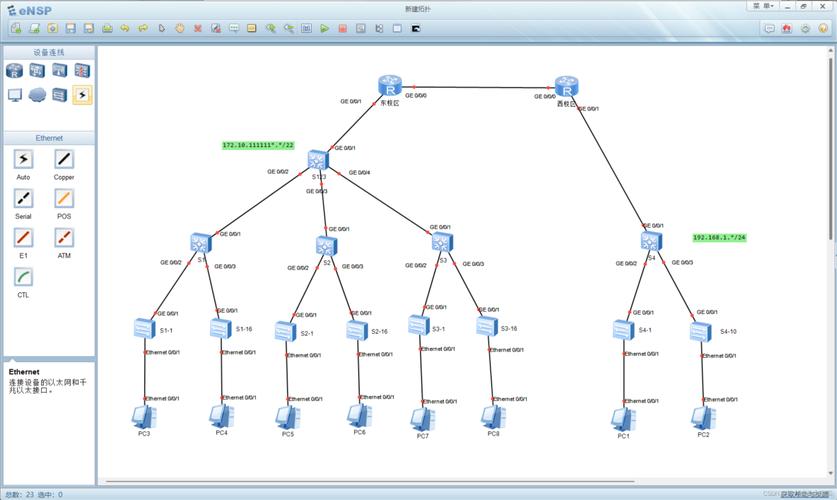Click the help question mark icon

(823, 29)
